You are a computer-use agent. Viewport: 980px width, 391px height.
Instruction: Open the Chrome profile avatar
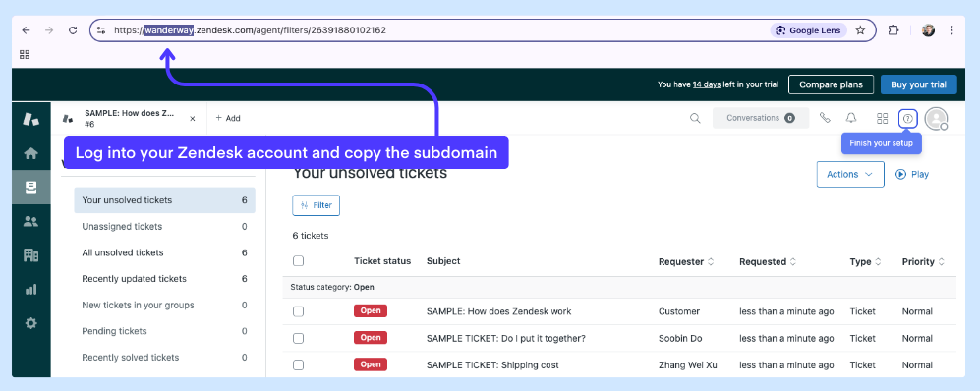tap(928, 30)
